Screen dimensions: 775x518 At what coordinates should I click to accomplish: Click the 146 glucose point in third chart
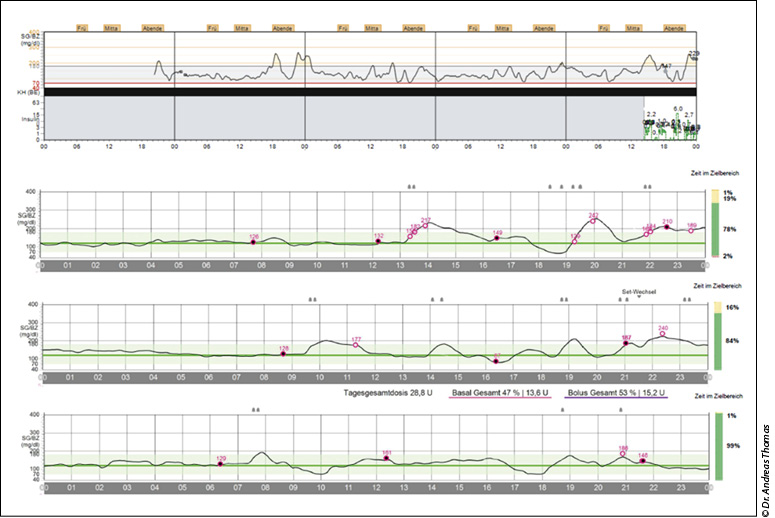pyautogui.click(x=643, y=461)
